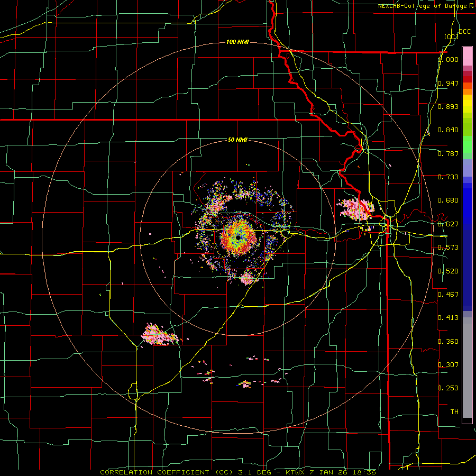Click the 0.360 value on the scale
Screen dimensions: 476x476
[x=448, y=342]
